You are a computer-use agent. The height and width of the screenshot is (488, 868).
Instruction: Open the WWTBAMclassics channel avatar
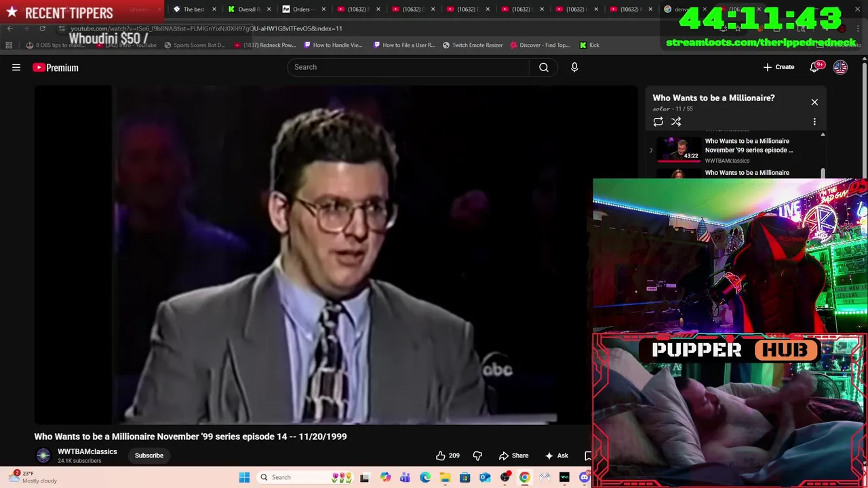[x=43, y=455]
